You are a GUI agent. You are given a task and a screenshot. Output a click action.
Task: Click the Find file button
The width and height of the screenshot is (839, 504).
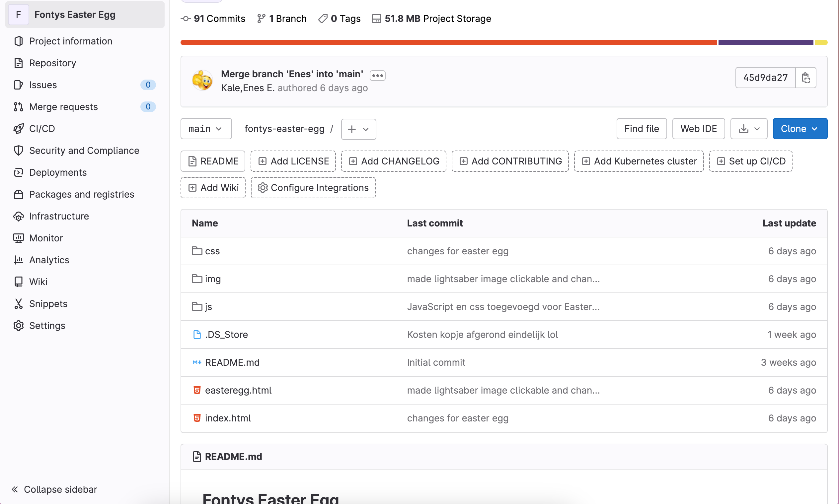point(641,129)
